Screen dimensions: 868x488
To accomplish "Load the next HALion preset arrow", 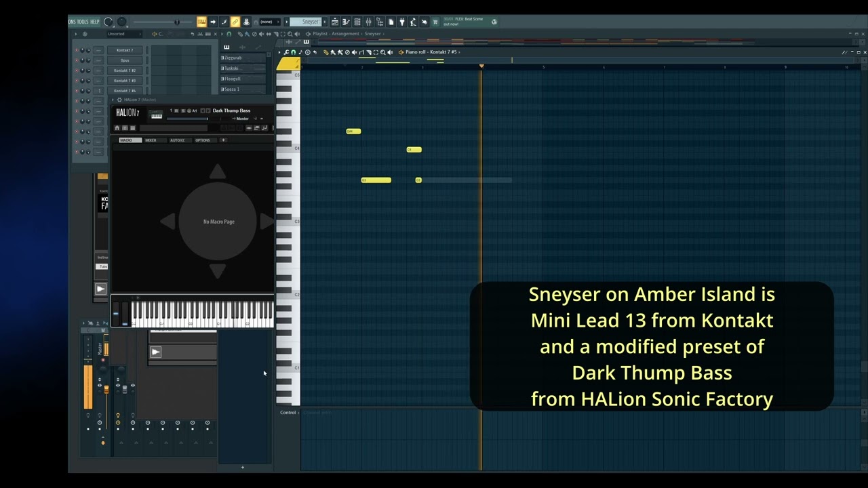I will point(208,110).
